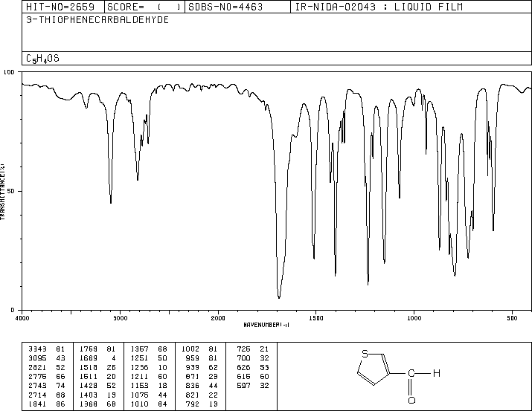
Task: Click the 959 peak table entry
Action: tap(193, 358)
